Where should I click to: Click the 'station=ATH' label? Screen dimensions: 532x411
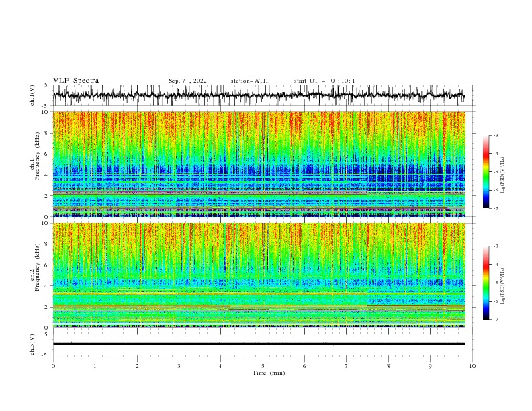point(249,81)
